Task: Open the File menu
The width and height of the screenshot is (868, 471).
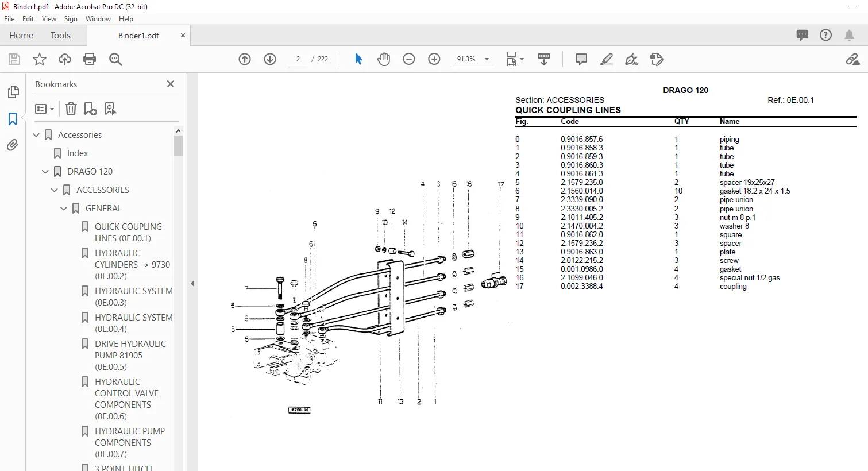Action: tap(9, 19)
